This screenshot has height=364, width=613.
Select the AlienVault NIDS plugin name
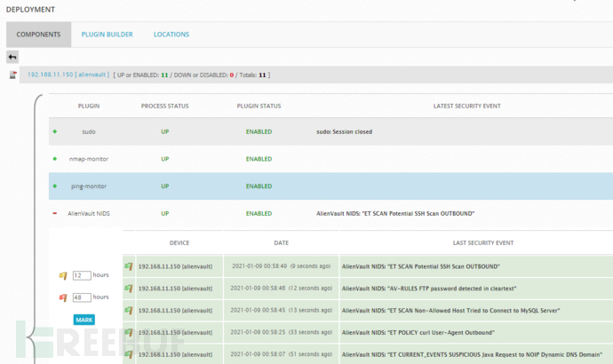click(x=89, y=214)
